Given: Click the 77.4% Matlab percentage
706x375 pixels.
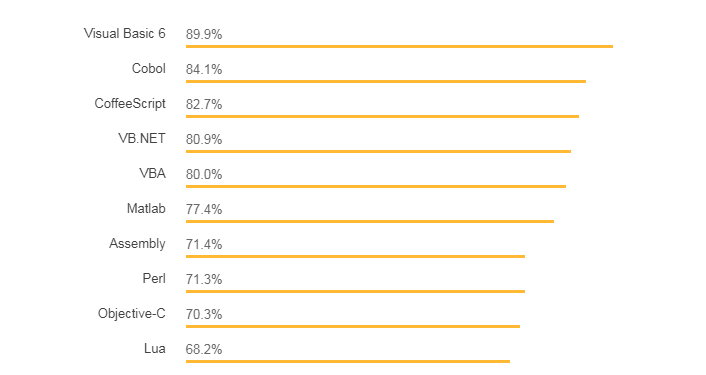Looking at the screenshot, I should (204, 210).
